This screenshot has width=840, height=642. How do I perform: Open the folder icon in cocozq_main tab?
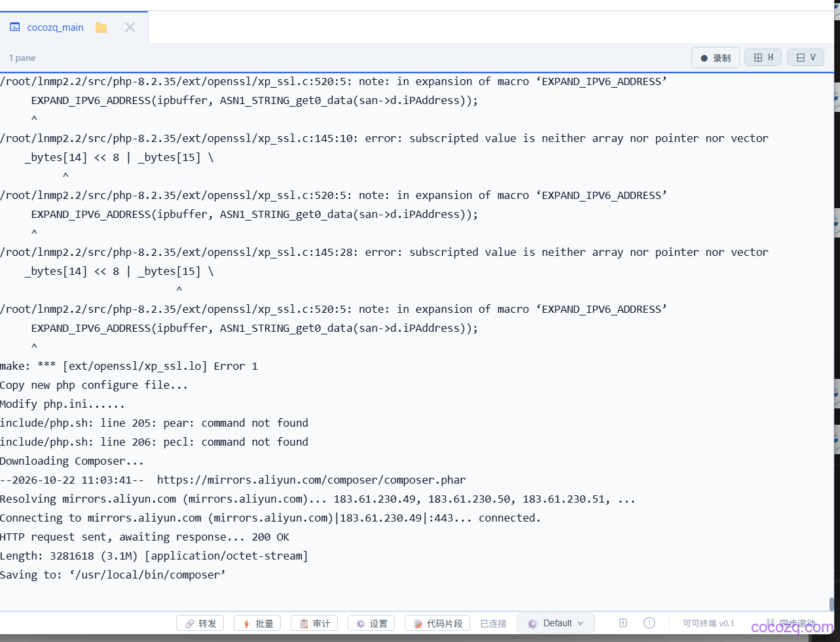point(101,27)
